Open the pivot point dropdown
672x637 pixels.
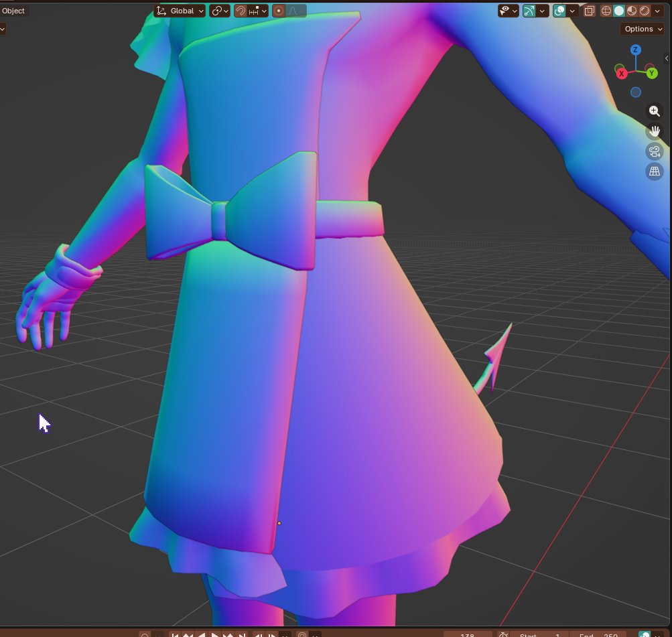[x=220, y=11]
